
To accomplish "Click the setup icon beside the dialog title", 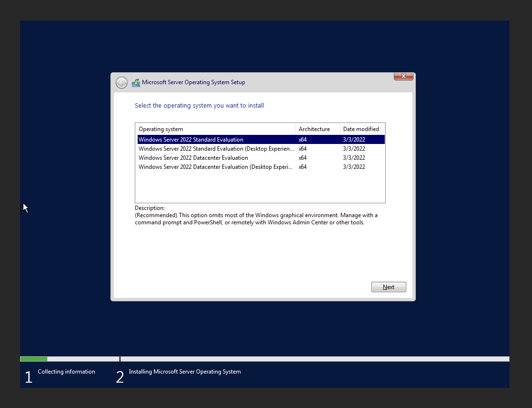I will click(x=136, y=82).
